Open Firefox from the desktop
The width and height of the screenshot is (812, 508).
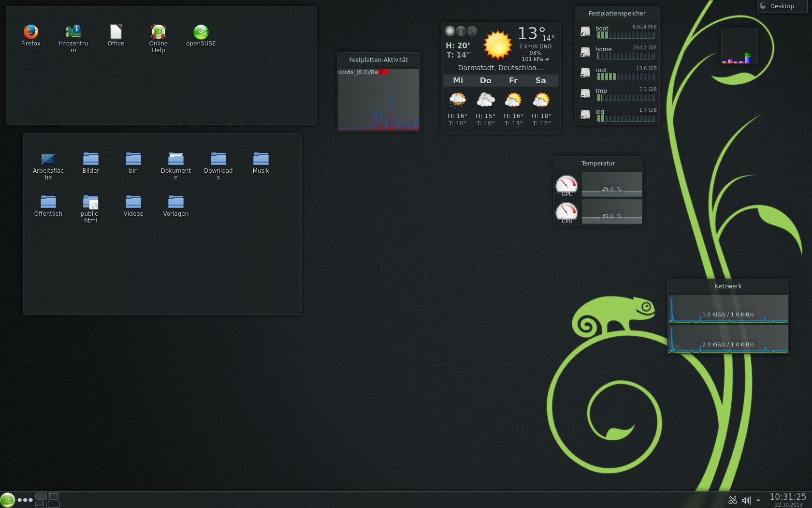tap(30, 32)
